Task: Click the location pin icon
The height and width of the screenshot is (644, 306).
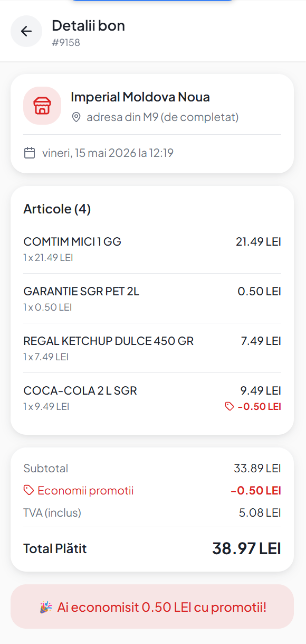Action: tap(77, 117)
